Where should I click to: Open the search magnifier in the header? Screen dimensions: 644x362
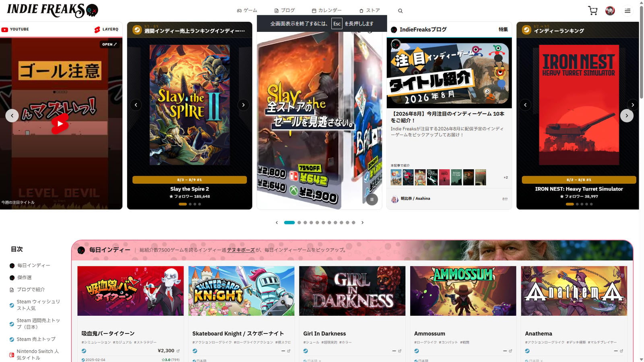pyautogui.click(x=400, y=11)
